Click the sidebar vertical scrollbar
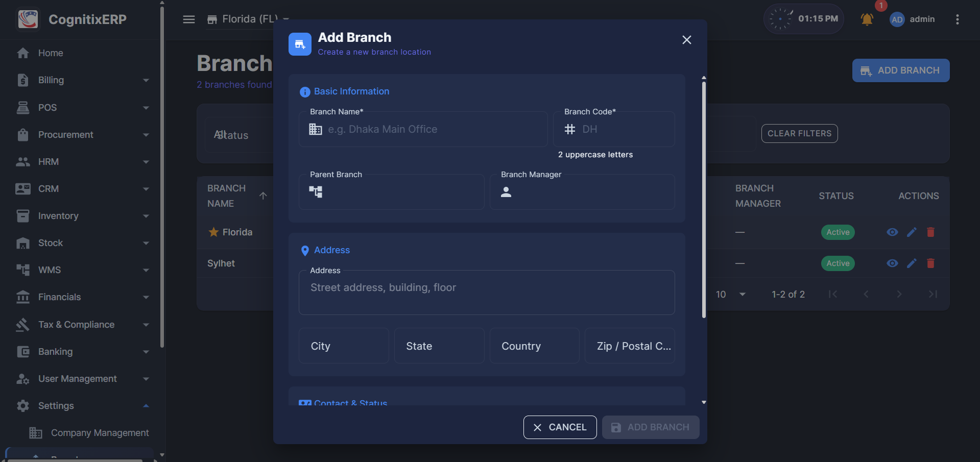This screenshot has height=462, width=980. pos(162,176)
